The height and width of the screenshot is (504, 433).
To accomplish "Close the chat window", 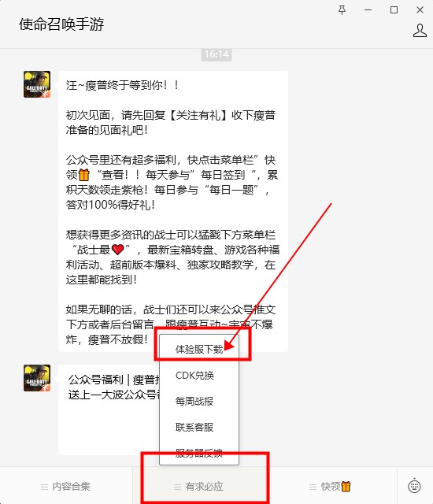I will [x=420, y=10].
